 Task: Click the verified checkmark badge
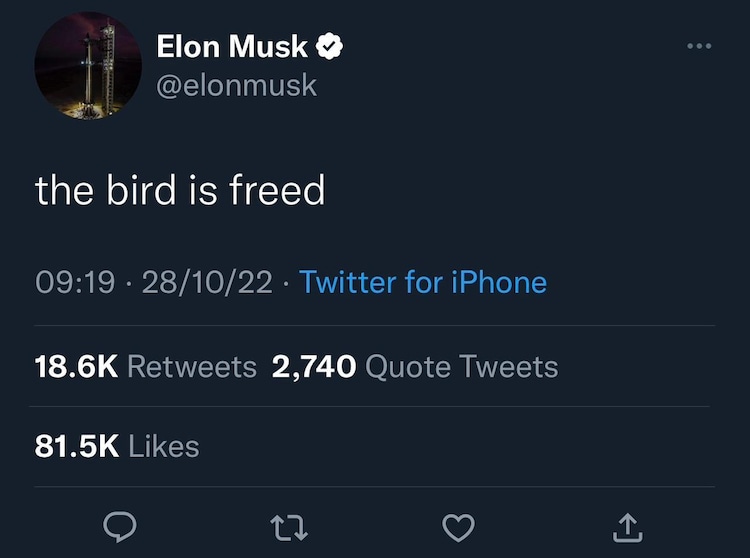pos(329,46)
